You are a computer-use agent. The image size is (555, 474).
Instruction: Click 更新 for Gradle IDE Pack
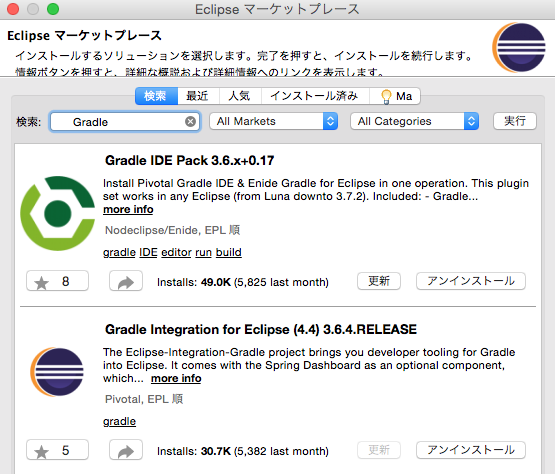point(379,281)
